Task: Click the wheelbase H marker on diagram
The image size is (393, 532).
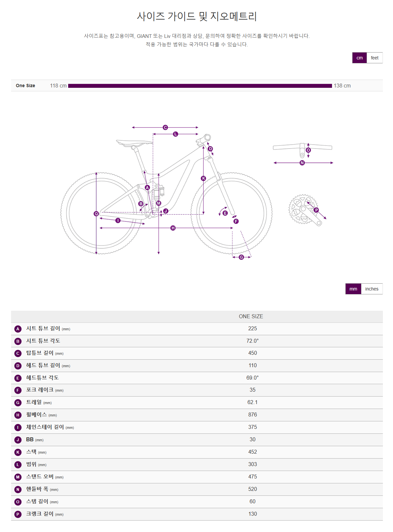Action: coord(173,228)
